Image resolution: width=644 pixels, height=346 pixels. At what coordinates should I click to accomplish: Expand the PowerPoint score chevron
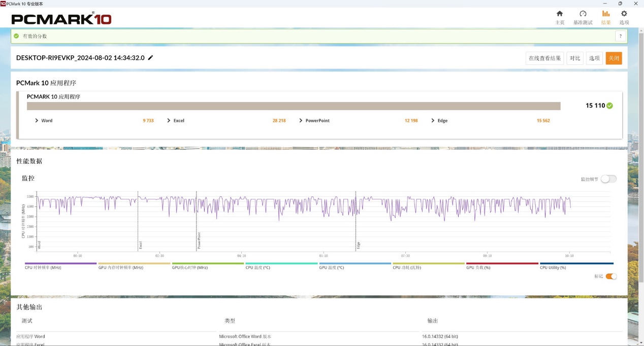point(301,121)
